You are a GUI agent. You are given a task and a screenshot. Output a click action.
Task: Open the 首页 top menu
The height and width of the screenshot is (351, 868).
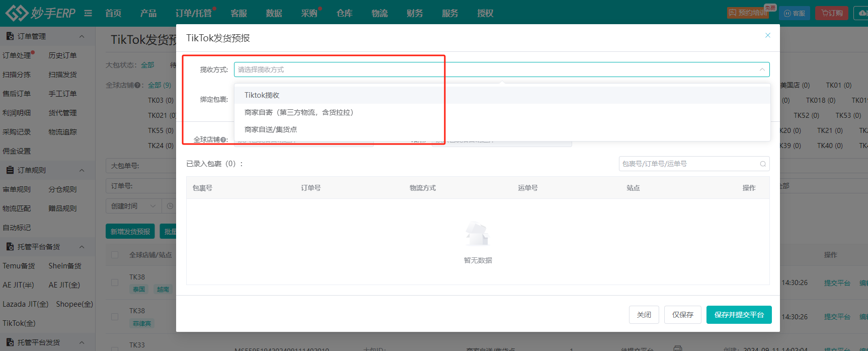click(x=113, y=13)
